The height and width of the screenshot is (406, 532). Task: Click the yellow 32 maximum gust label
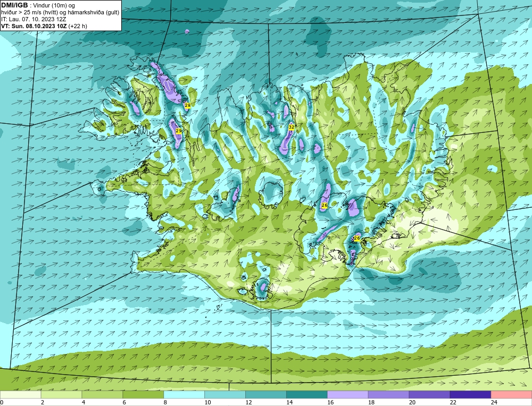pyautogui.click(x=292, y=127)
